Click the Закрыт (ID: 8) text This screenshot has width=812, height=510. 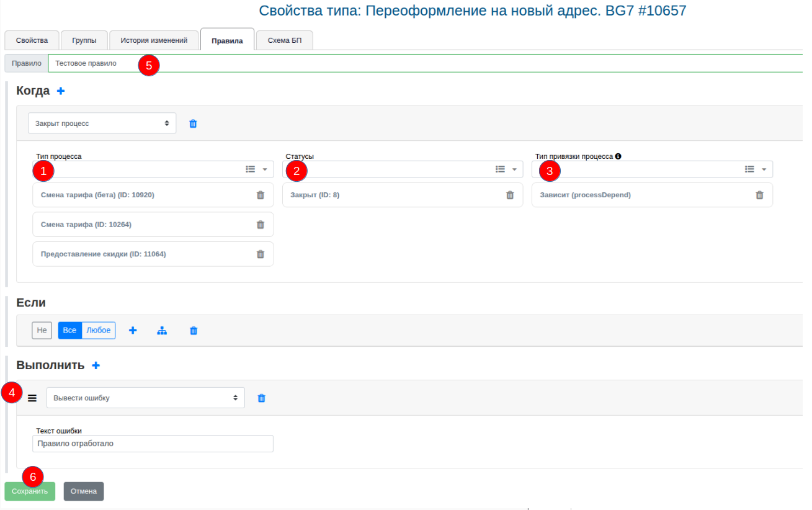315,195
